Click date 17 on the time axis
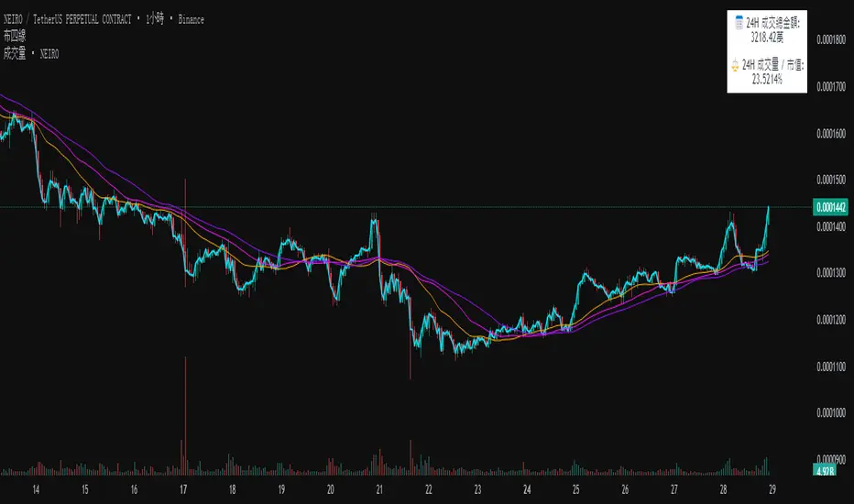 pyautogui.click(x=183, y=490)
